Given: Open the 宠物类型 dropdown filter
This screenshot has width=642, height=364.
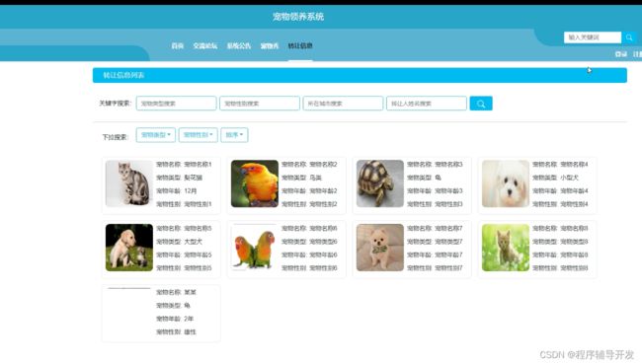Looking at the screenshot, I should [156, 135].
